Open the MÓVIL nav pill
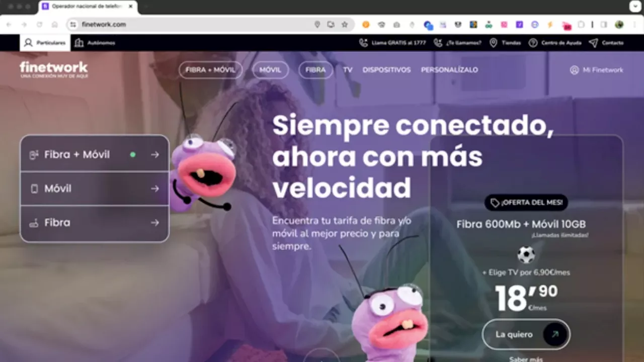The width and height of the screenshot is (644, 362). point(270,70)
